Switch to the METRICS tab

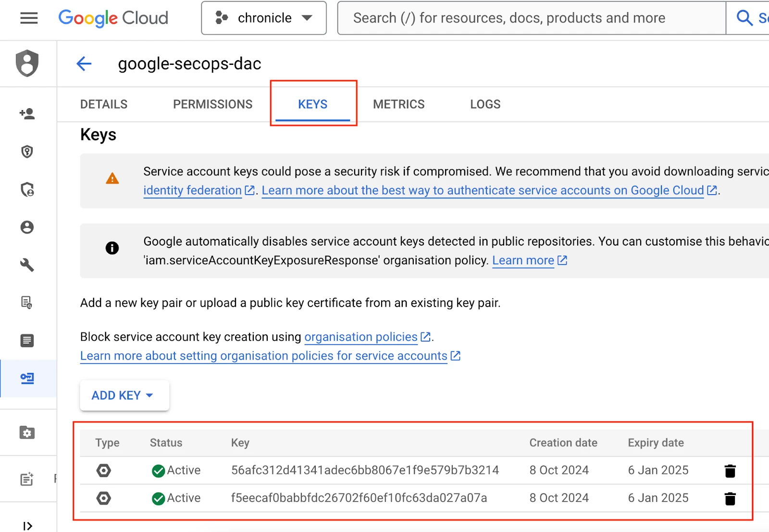coord(399,104)
